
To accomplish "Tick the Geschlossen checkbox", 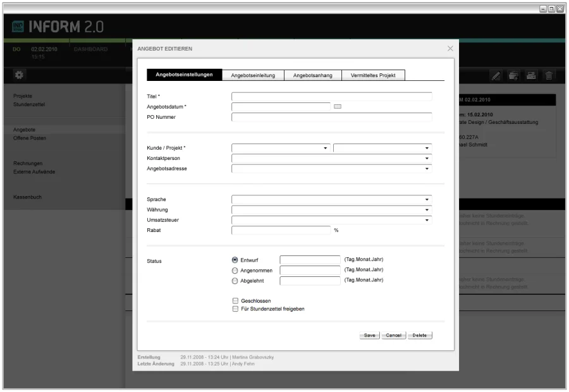I will (x=235, y=300).
